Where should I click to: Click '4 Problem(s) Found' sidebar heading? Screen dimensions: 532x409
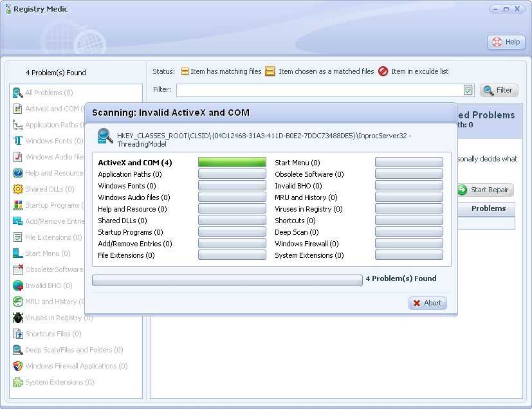(x=56, y=73)
